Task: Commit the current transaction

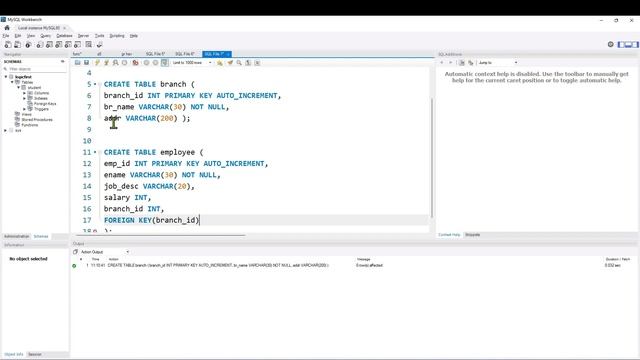Action: click(146, 63)
